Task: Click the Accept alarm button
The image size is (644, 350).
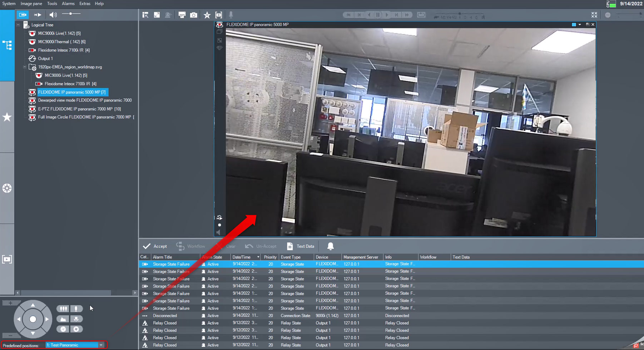Action: coord(155,246)
